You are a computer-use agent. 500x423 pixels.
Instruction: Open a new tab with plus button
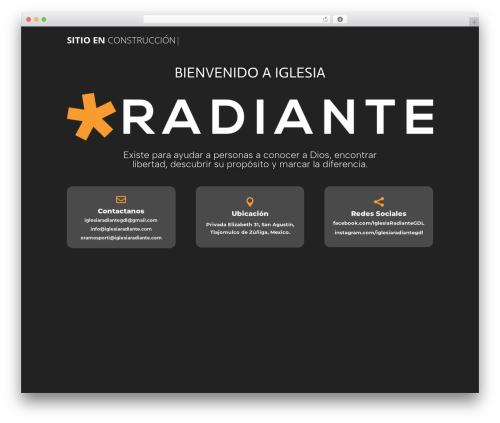[474, 22]
